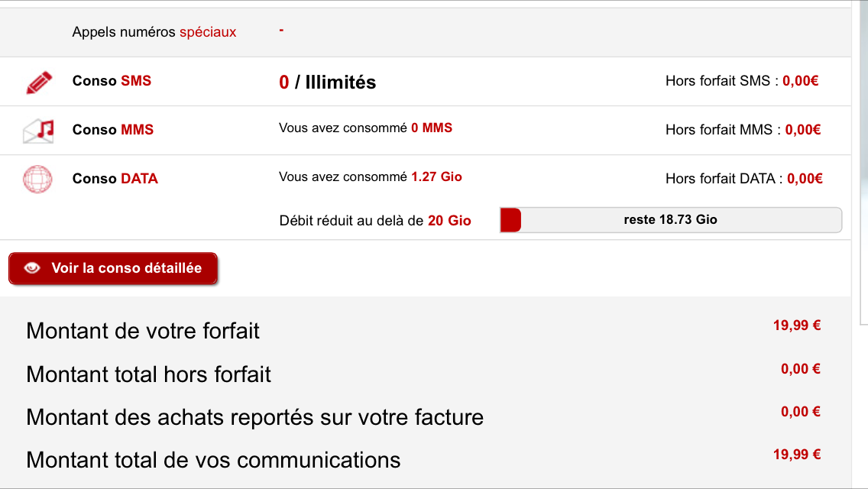The height and width of the screenshot is (489, 868).
Task: Click the data usage bar showing reste 18.73 Gio
Action: coord(670,220)
